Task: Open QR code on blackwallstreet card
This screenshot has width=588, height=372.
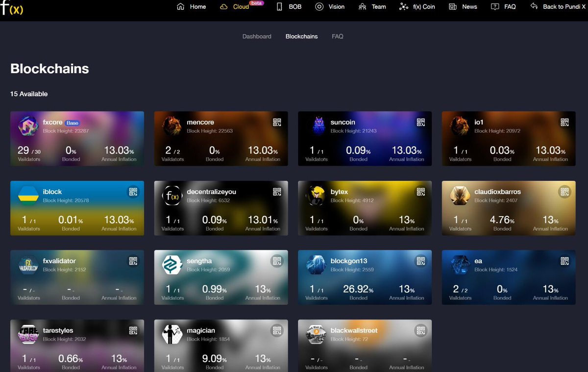Action: [421, 330]
